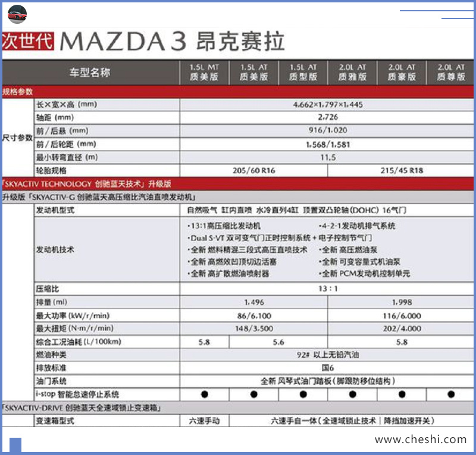Select the tire spec '215/45 R18'
This screenshot has width=476, height=455.
pos(402,170)
